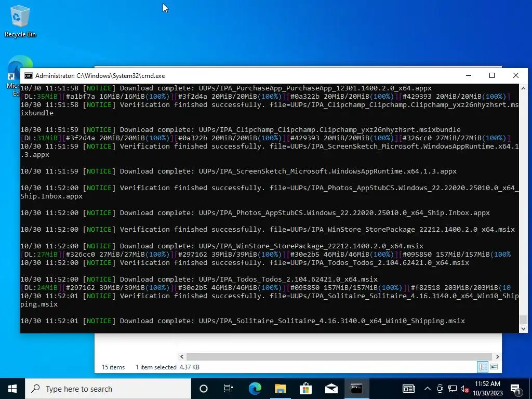The width and height of the screenshot is (532, 399).
Task: Select the Command Prompt taskbar button
Action: [x=356, y=389]
